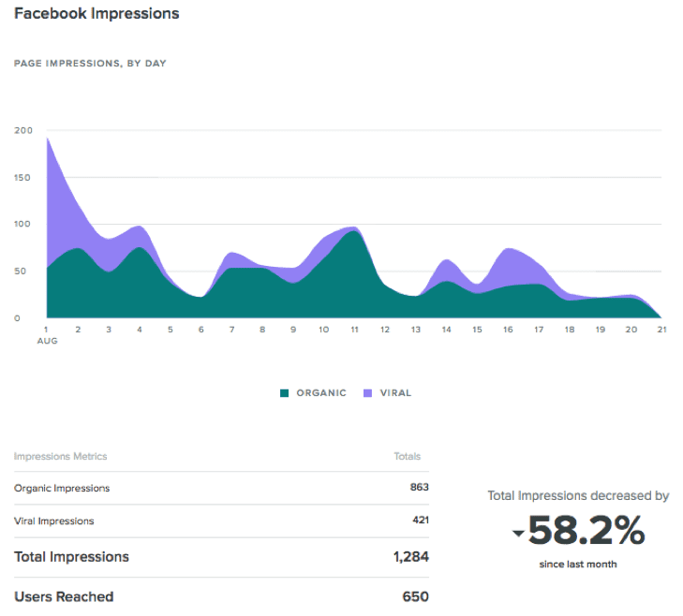Viewport: 683px width, 616px height.
Task: Click day 11 on the chart x-axis
Action: click(353, 330)
